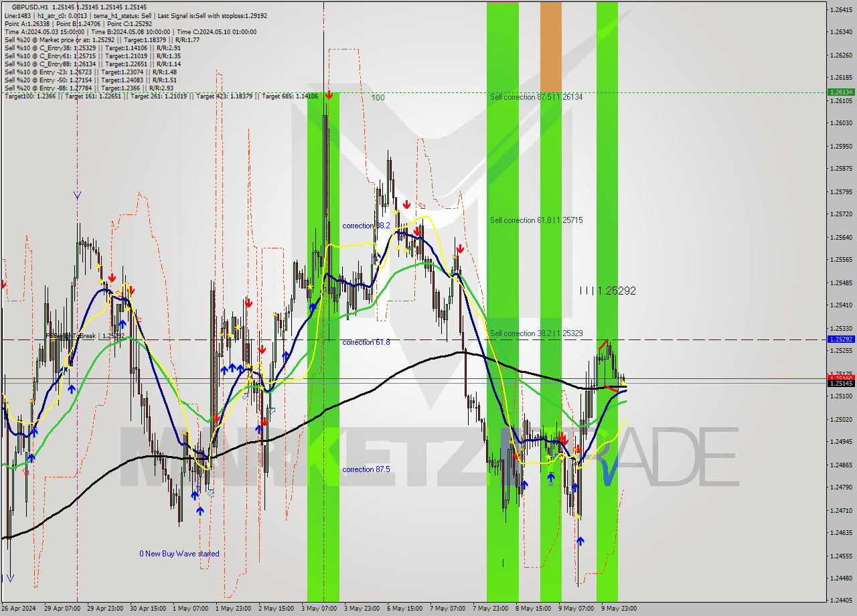Click the red sell arrow near the 7 May high
Viewport: 857px width, 616px height.
coord(460,249)
